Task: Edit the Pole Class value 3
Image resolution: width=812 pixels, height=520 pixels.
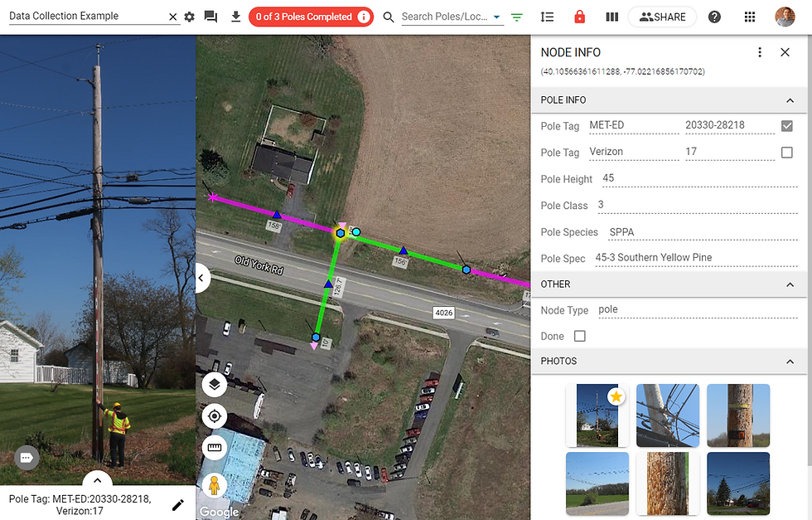Action: click(x=698, y=205)
